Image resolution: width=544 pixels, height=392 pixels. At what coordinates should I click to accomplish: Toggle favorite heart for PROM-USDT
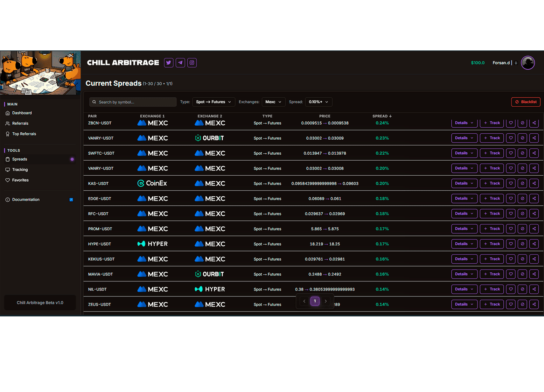[x=511, y=229]
